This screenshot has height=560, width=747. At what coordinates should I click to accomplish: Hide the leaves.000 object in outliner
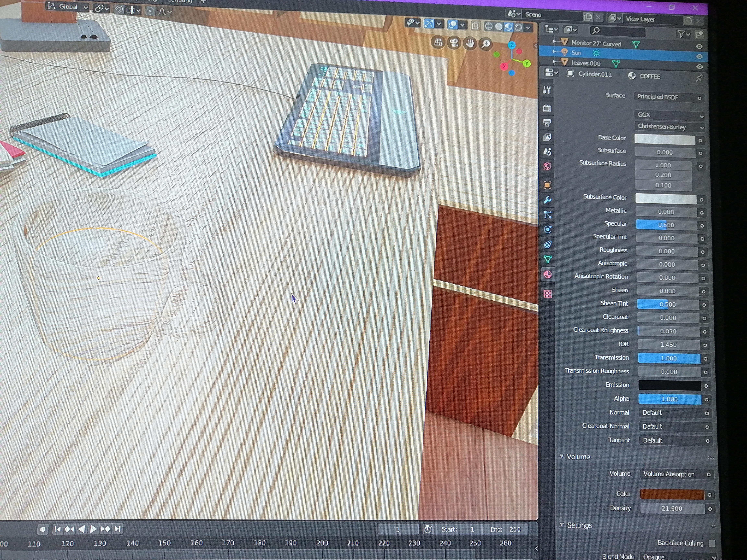click(x=699, y=67)
